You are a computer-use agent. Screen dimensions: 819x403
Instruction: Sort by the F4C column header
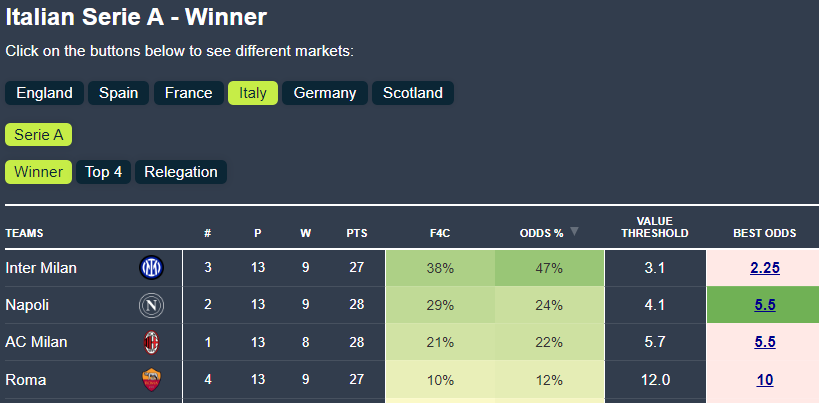(439, 233)
